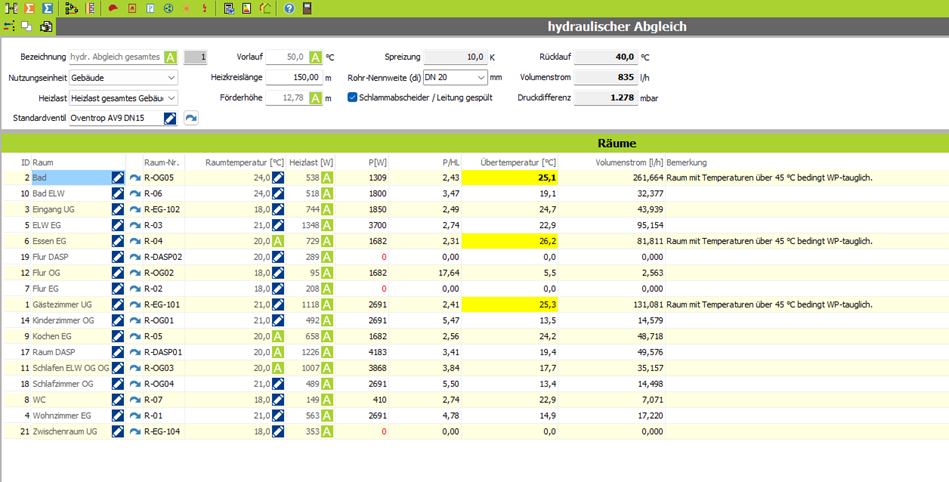Select room name Flur DASP
This screenshot has height=482, width=949.
click(x=50, y=257)
